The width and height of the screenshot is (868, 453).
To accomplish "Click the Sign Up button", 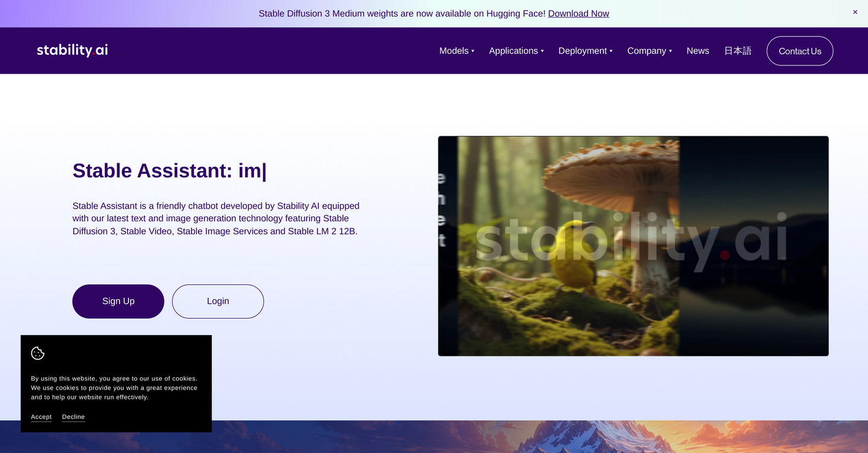I will [x=118, y=301].
